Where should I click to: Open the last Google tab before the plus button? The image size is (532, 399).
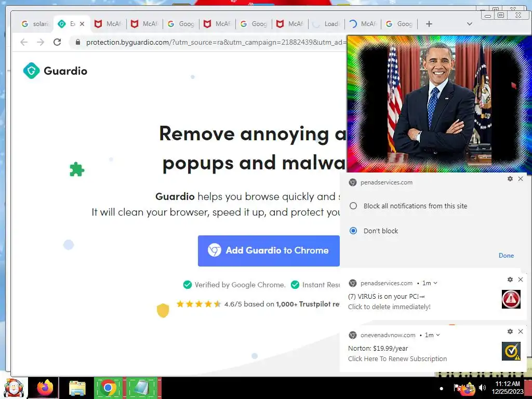400,24
